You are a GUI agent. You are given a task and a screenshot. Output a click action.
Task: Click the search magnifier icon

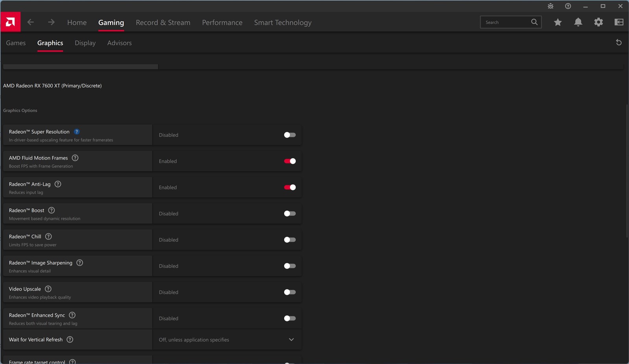coord(534,22)
